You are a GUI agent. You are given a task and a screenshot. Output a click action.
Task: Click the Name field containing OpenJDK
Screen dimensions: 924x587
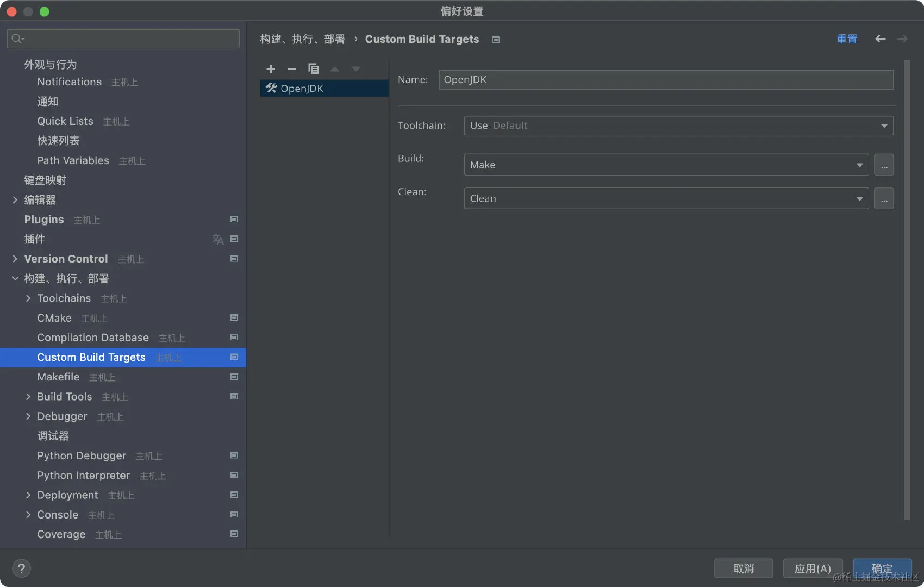click(x=666, y=79)
